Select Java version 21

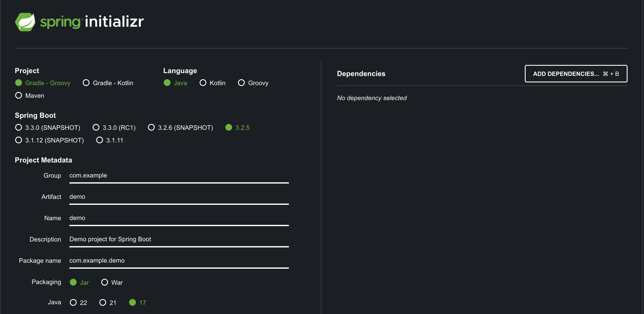[103, 303]
